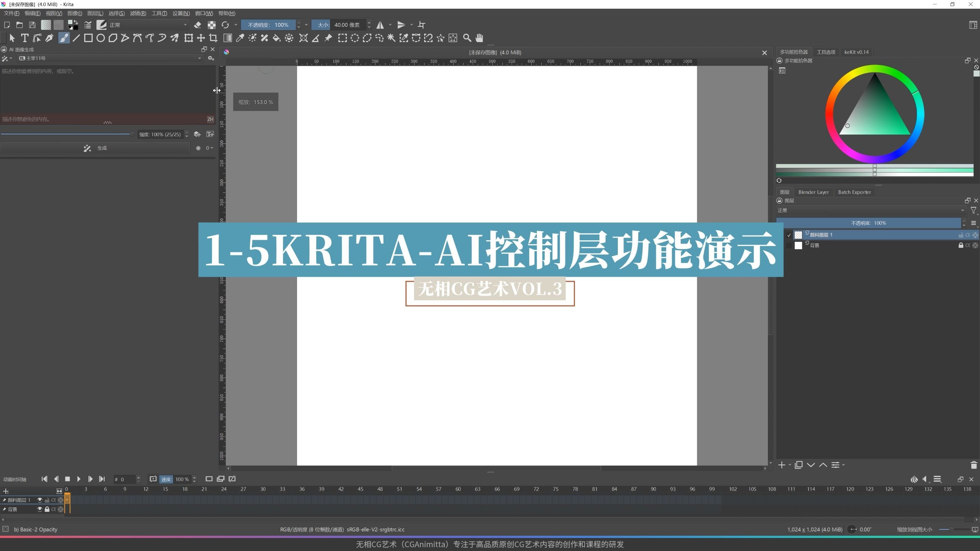Play the animation in timeline
980x551 pixels.
(79, 479)
